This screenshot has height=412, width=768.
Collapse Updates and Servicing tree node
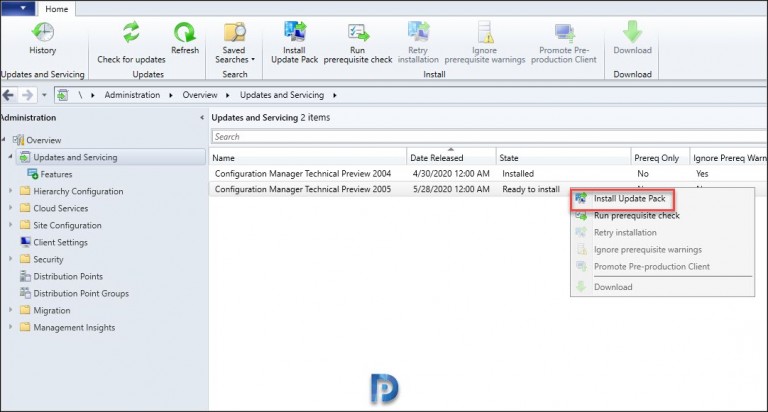[10, 157]
